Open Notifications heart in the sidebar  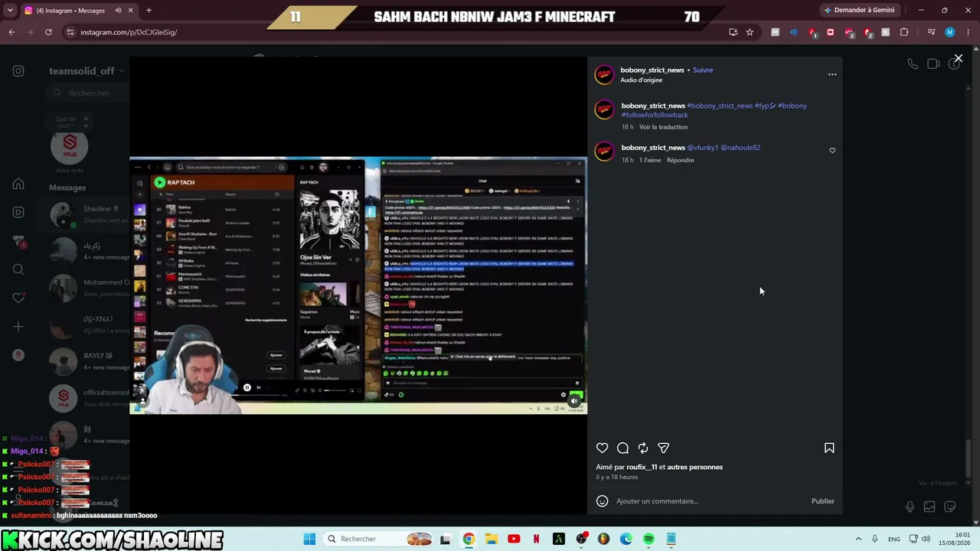click(x=18, y=298)
